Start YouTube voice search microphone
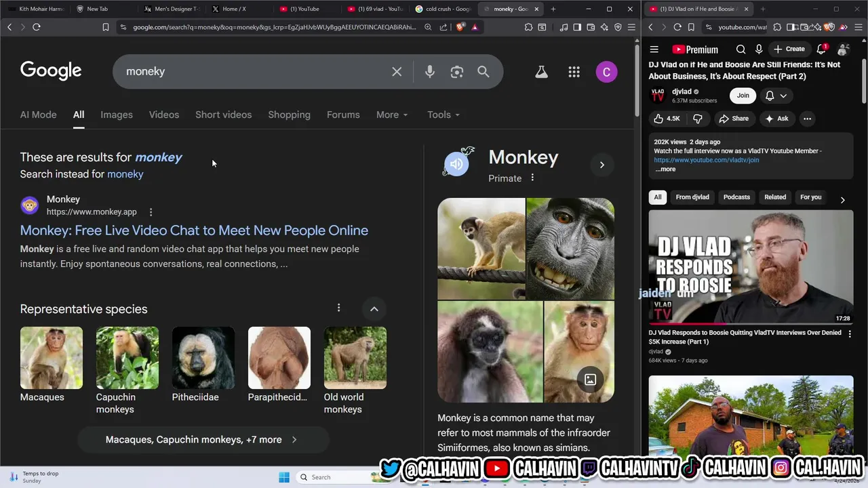Screen dimensions: 868x488 [759, 49]
